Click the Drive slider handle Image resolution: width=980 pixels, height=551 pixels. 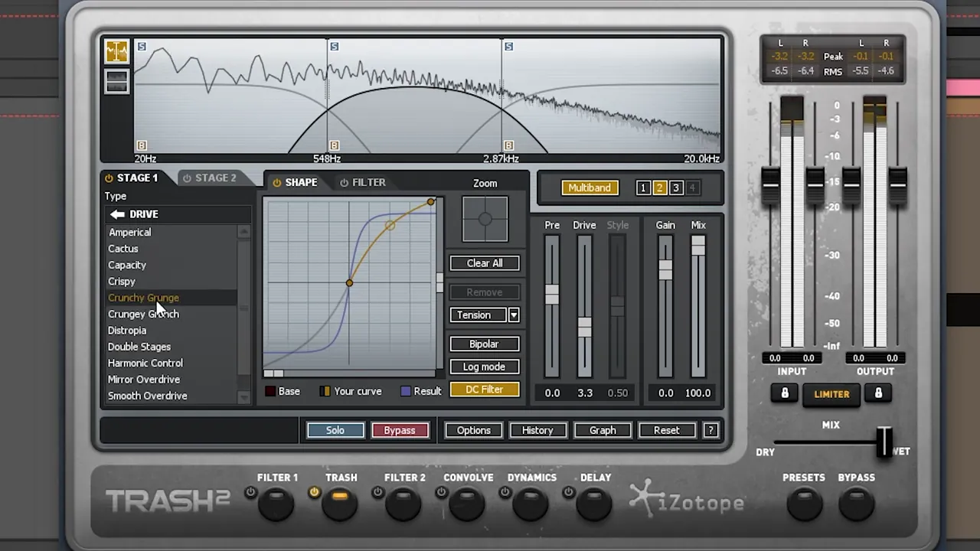584,327
